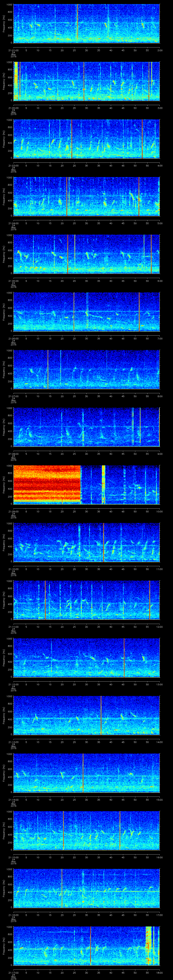Click the '21:09:00' time label
Viewport: 173px width, 980px height.
pos(13,512)
